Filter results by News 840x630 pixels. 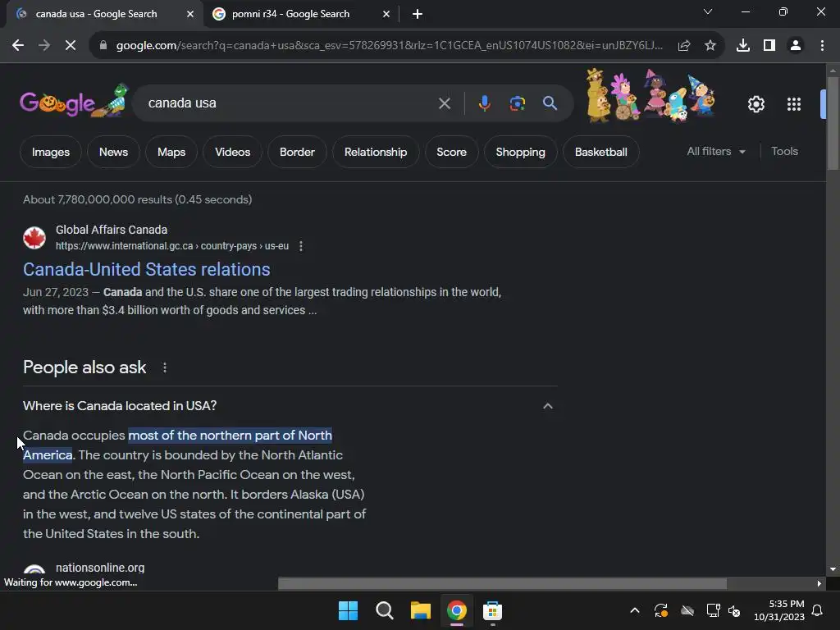coord(113,152)
